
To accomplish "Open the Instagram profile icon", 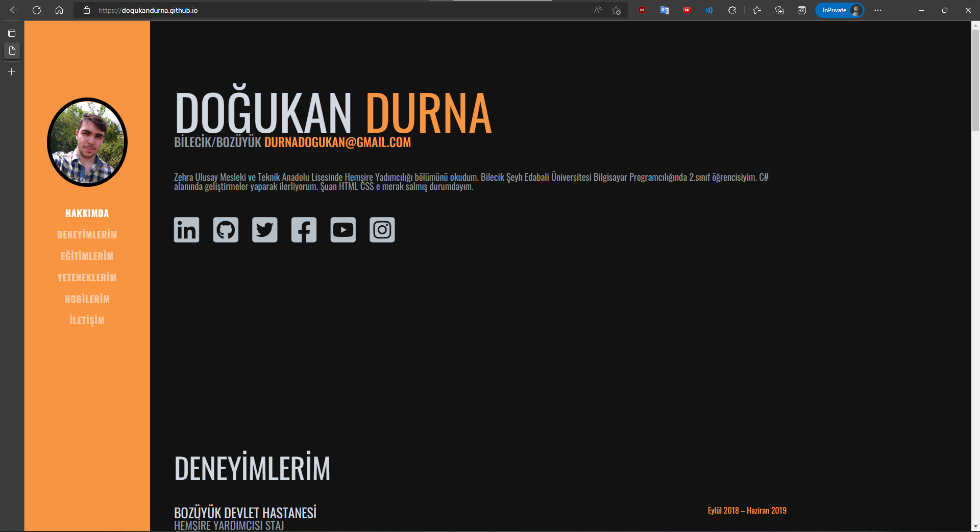I will (382, 230).
